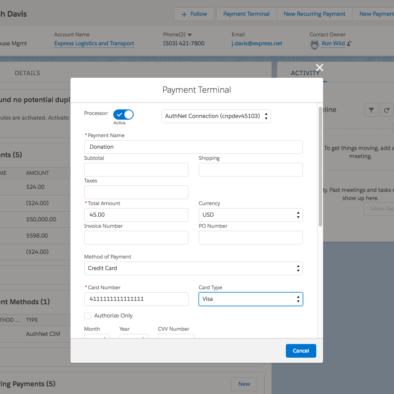Open Express Logistics and Transport account link

[x=94, y=43]
